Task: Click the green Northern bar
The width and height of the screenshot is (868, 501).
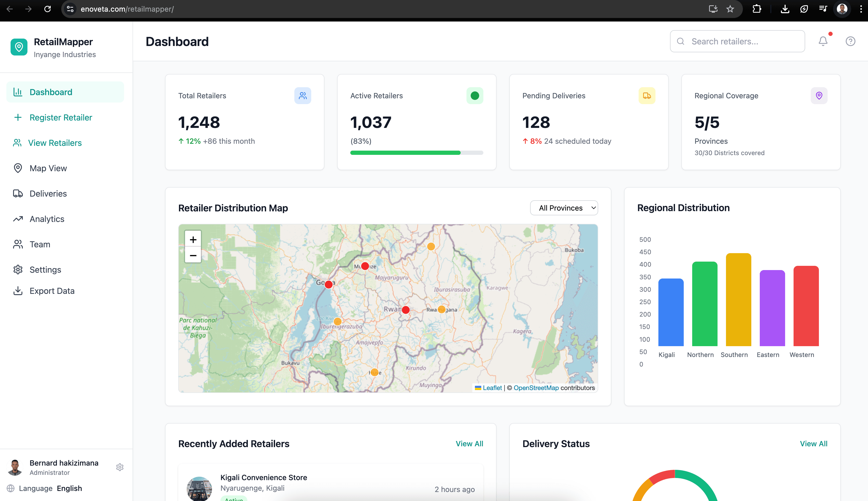Action: [705, 304]
